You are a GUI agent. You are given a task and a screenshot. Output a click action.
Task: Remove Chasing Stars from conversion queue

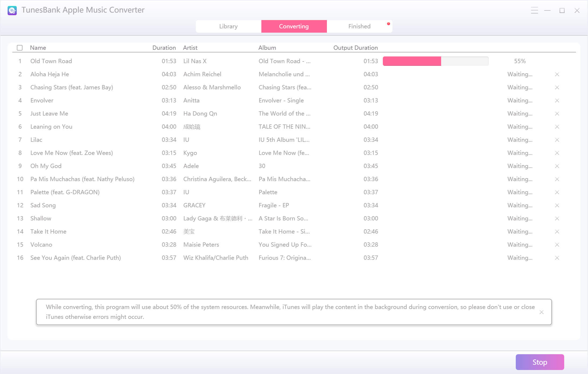(x=557, y=87)
